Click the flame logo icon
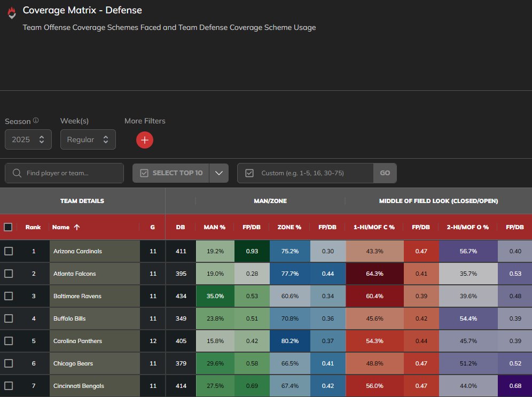 [x=12, y=13]
